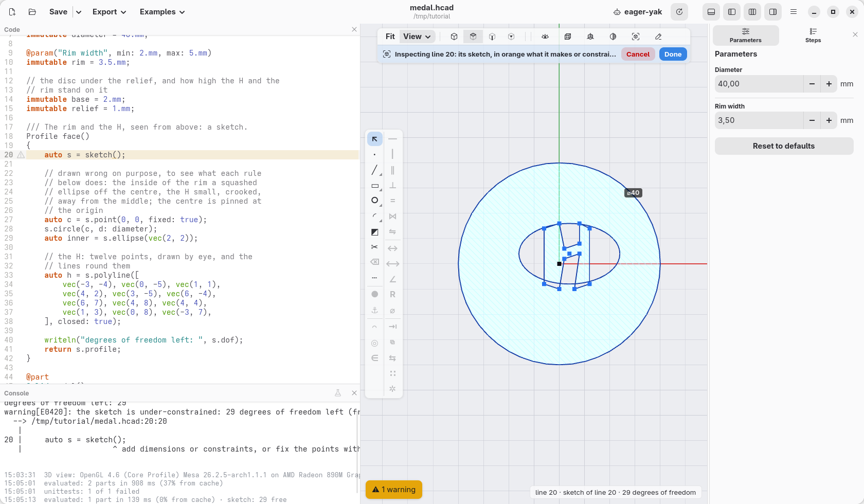Open the arrow dropdown next to Save
The image size is (864, 504).
tap(79, 12)
